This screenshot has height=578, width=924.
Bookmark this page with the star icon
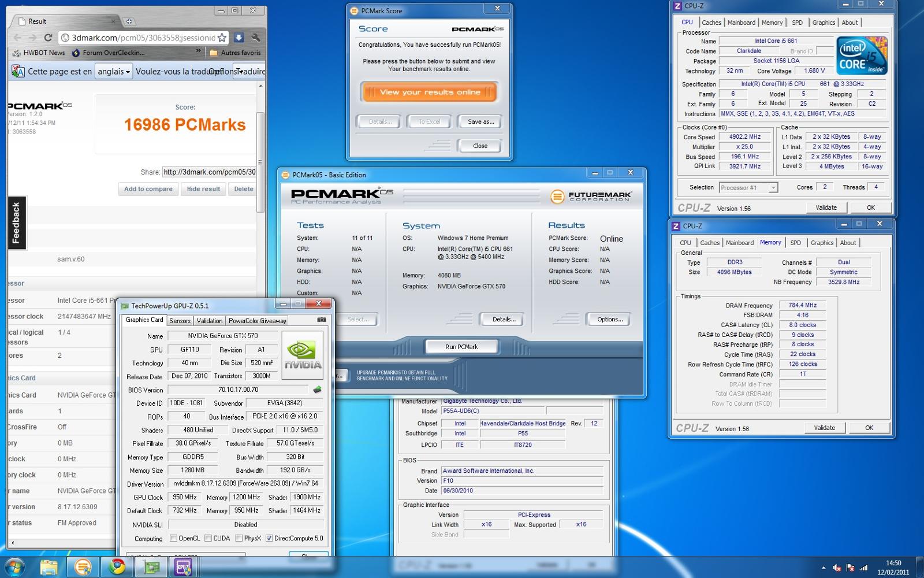pos(222,38)
